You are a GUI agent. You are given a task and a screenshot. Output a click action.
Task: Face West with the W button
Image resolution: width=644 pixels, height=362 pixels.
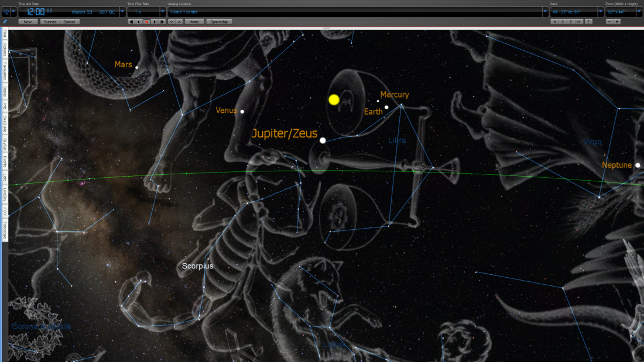point(578,22)
